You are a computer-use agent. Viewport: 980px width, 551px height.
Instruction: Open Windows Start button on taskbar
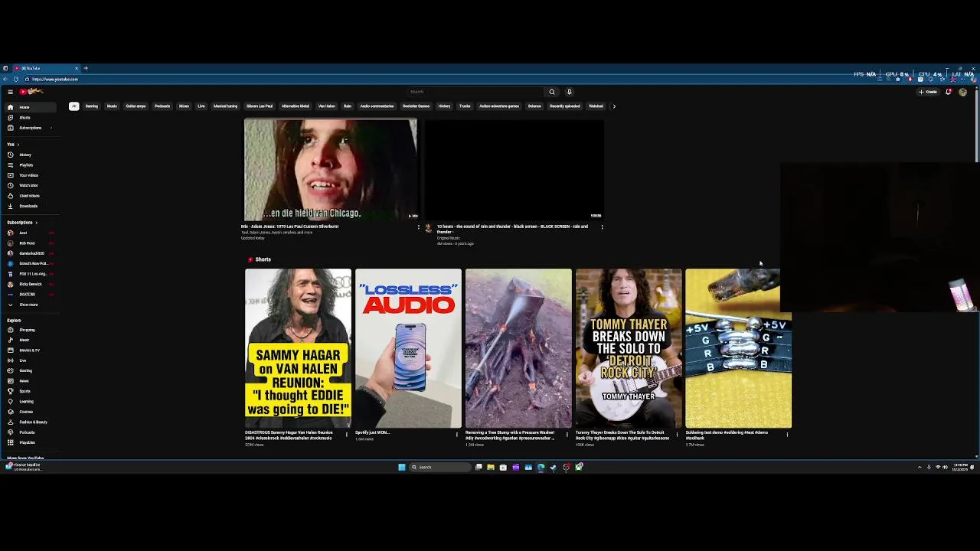point(401,467)
